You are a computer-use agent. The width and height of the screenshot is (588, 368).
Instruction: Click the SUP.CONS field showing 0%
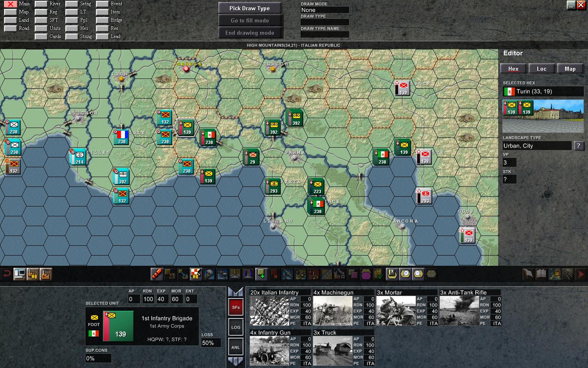pyautogui.click(x=98, y=358)
